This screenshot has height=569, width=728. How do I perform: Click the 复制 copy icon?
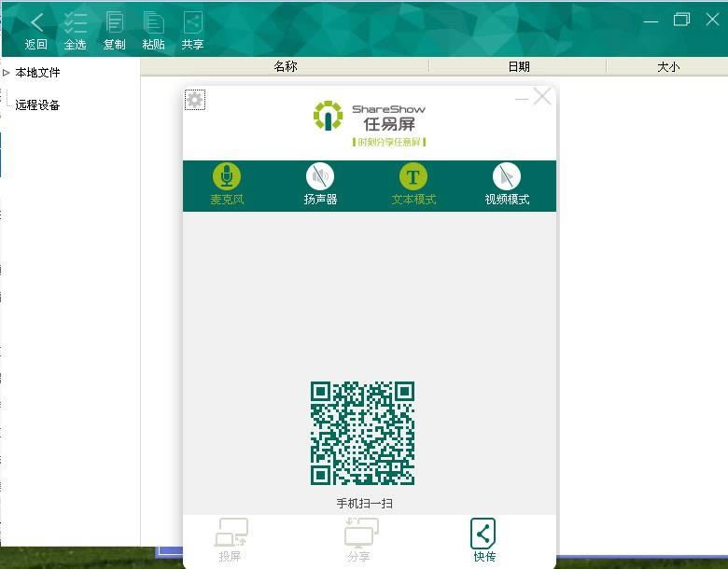pos(115,23)
